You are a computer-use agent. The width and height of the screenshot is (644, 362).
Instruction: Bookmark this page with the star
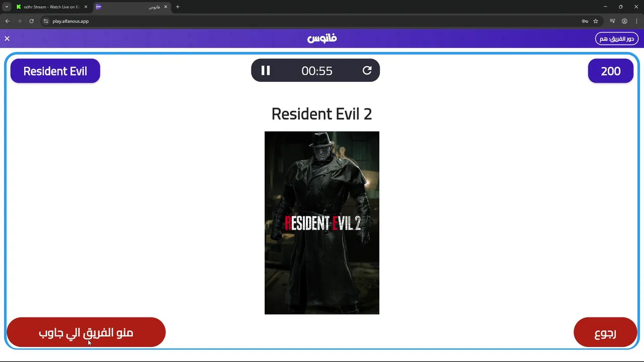click(596, 21)
